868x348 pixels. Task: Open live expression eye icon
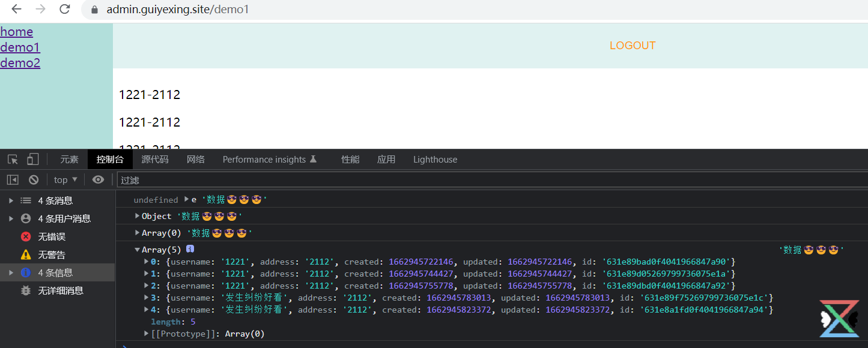[99, 179]
